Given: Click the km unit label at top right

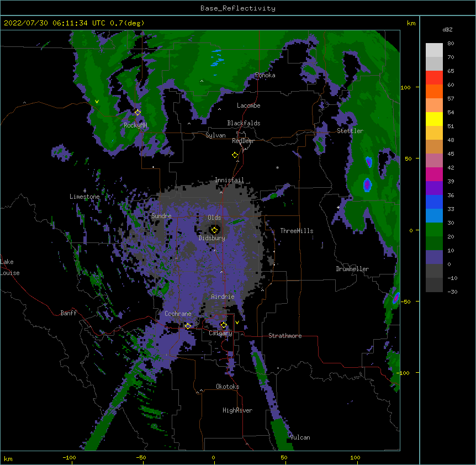Looking at the screenshot, I should click(411, 23).
